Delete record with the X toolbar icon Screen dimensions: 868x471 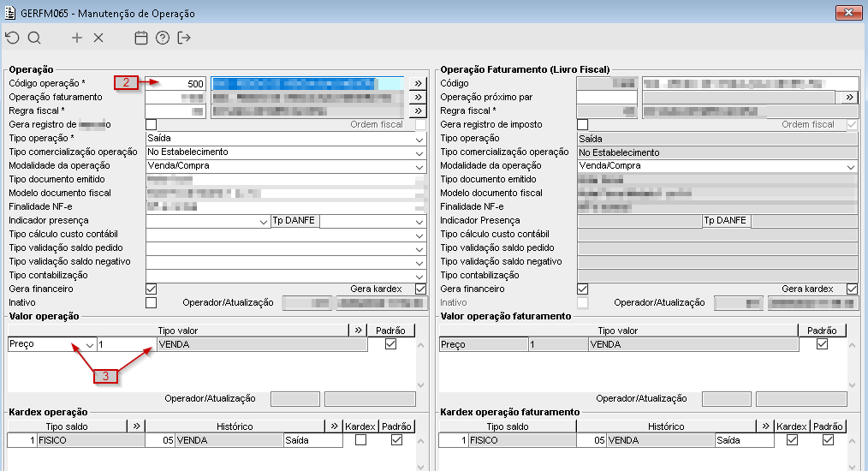pyautogui.click(x=98, y=38)
